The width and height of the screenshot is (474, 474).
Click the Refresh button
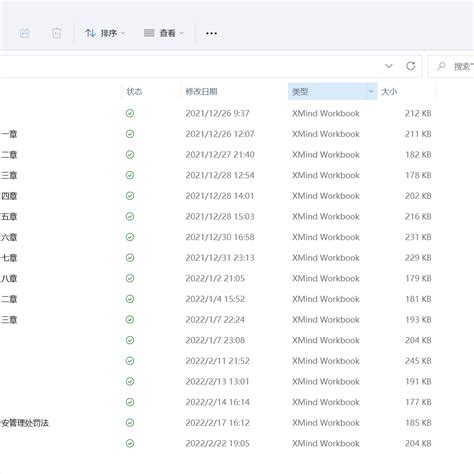(x=411, y=66)
